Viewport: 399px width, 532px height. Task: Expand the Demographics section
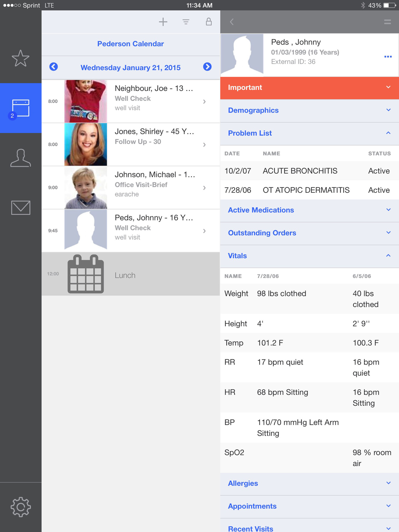tap(309, 110)
